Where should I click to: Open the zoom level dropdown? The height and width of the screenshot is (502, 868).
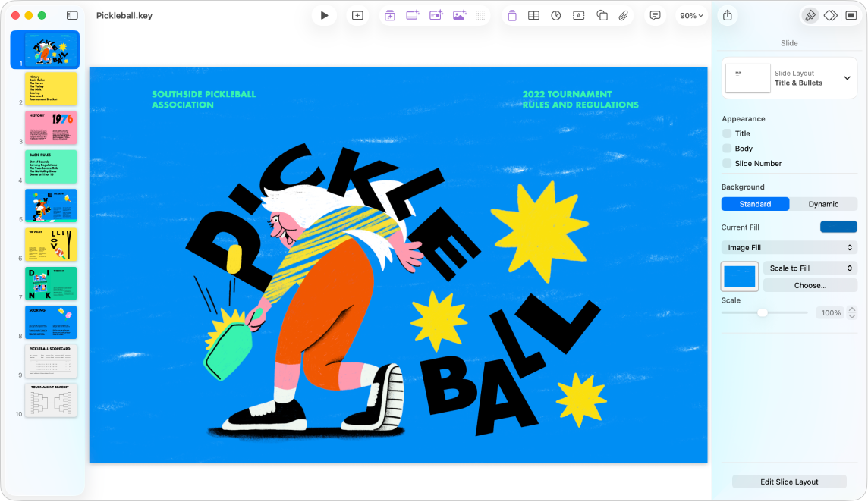tap(691, 15)
